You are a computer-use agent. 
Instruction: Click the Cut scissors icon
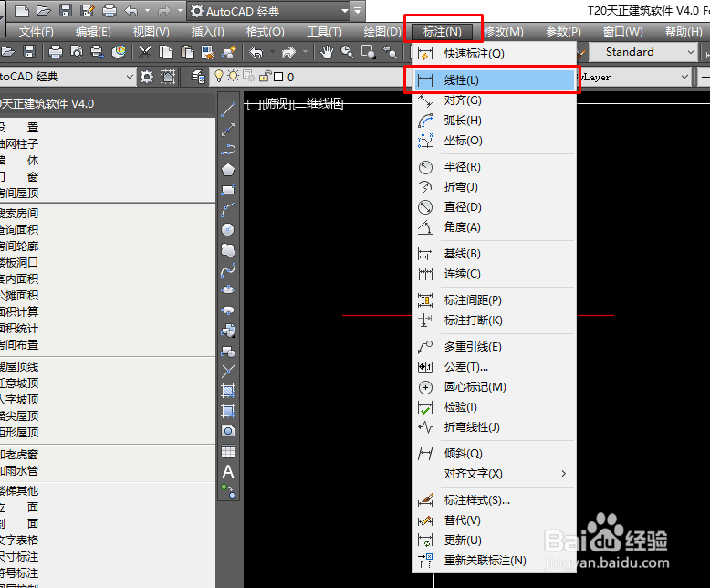[145, 52]
